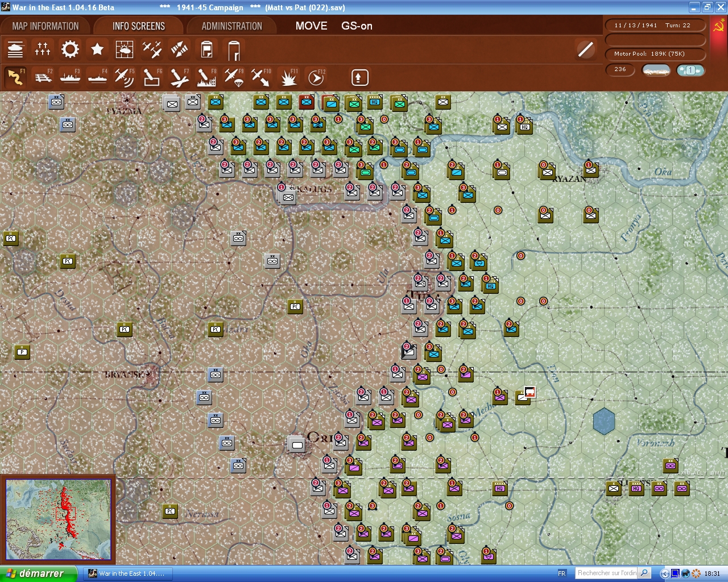Select F3 naval transport ship icon
728x582 pixels.
click(x=70, y=77)
